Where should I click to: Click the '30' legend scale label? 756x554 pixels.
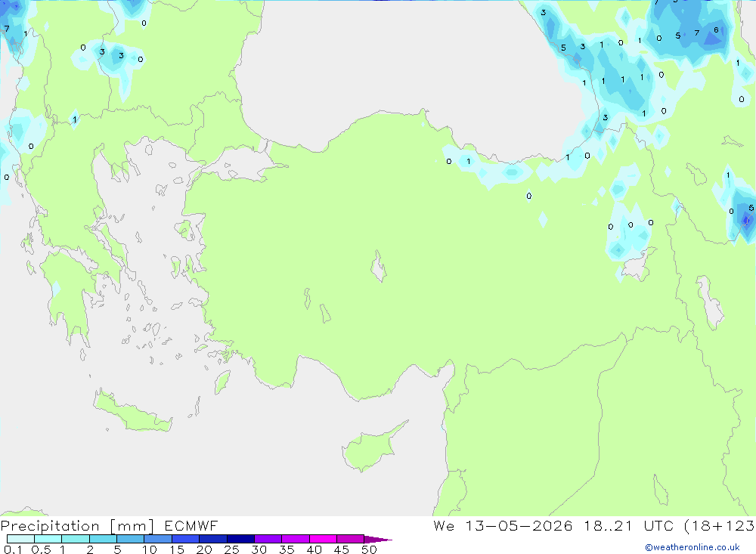pyautogui.click(x=259, y=549)
